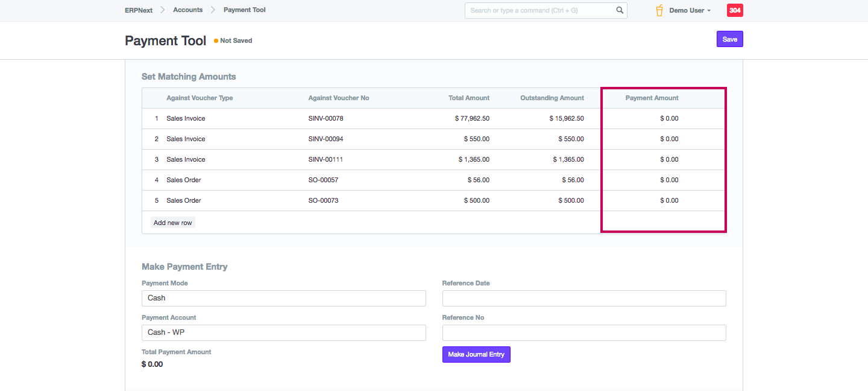Go to ERPNext home breadcrumb
This screenshot has width=868, height=391.
139,10
